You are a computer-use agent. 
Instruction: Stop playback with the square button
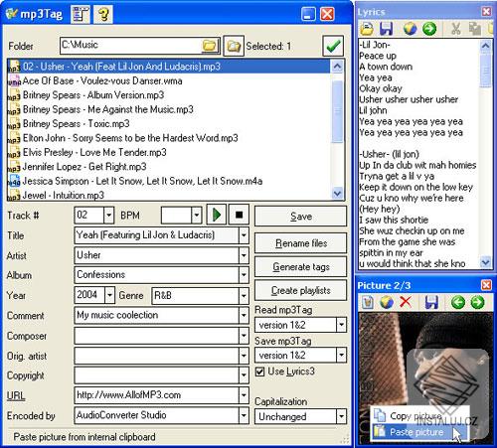tap(239, 215)
